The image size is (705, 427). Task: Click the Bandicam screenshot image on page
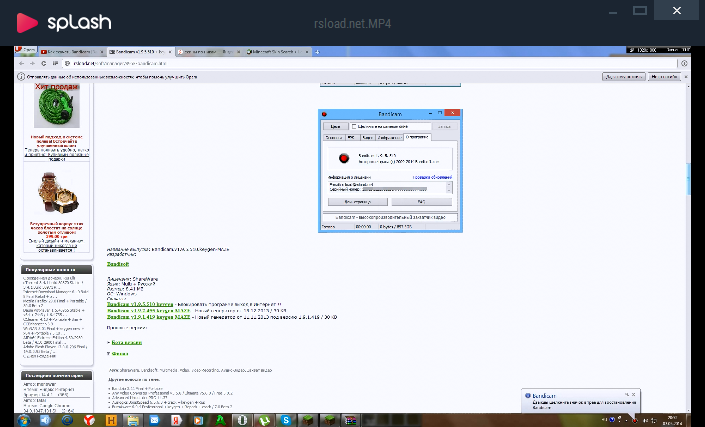pos(390,171)
